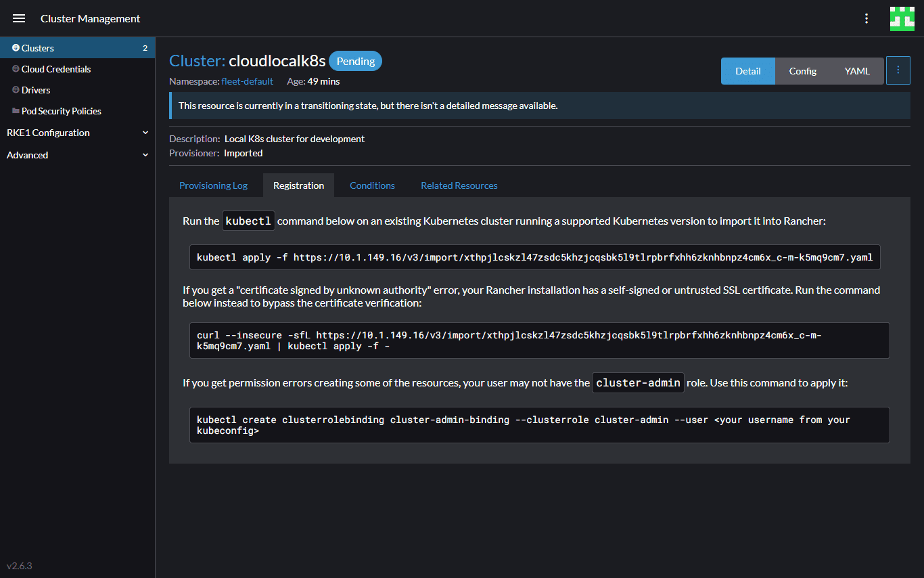Expand the RKE1 Configuration section
The width and height of the screenshot is (924, 578).
pyautogui.click(x=48, y=133)
